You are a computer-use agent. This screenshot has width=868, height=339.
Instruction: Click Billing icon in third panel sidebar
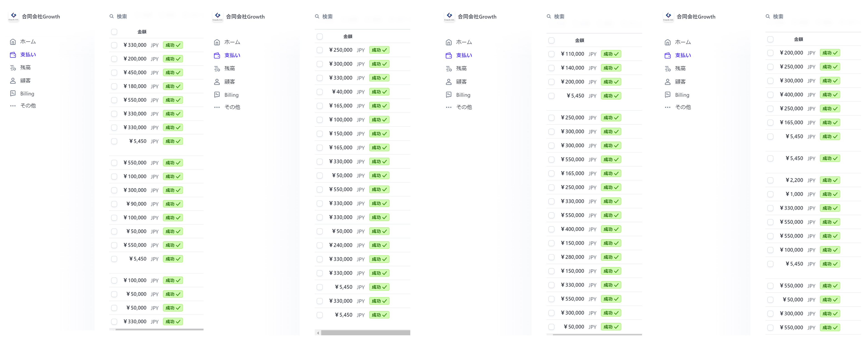(x=448, y=95)
